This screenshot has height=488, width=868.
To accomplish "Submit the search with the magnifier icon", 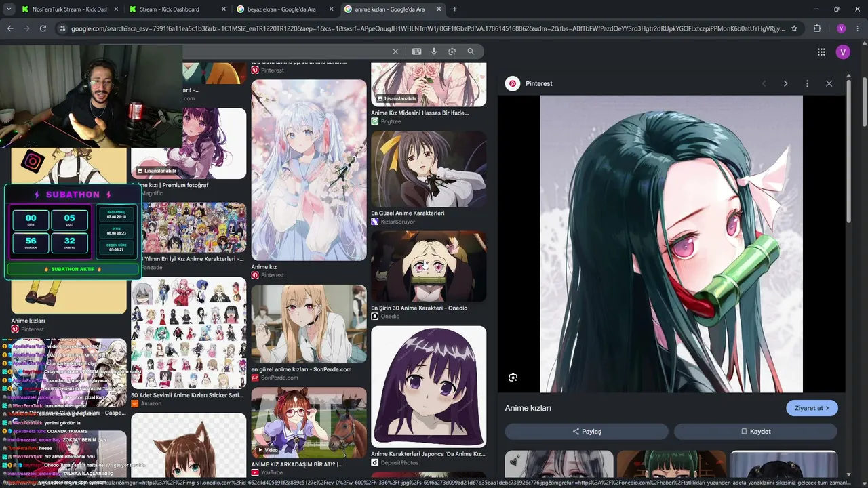I will [x=471, y=52].
